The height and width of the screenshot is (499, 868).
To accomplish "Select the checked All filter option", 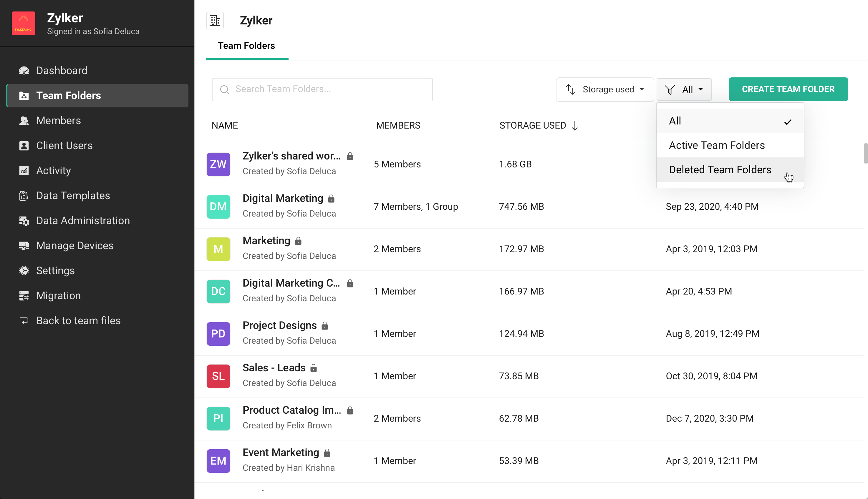I will [729, 121].
